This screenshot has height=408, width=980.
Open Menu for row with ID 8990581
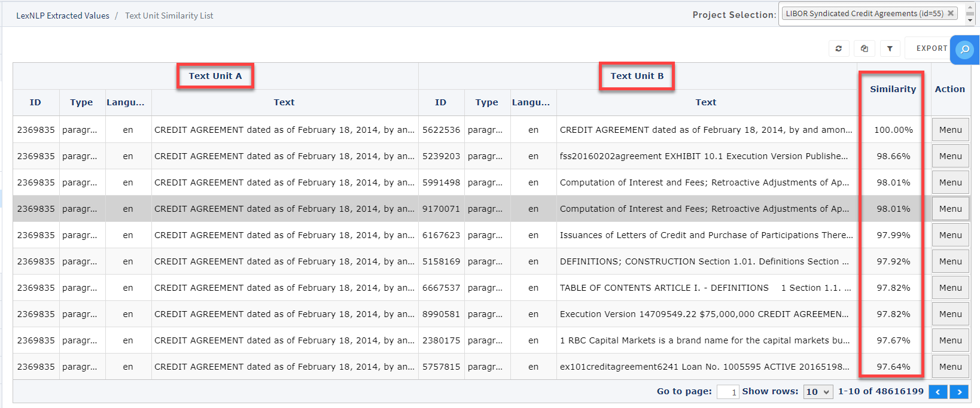(x=950, y=314)
